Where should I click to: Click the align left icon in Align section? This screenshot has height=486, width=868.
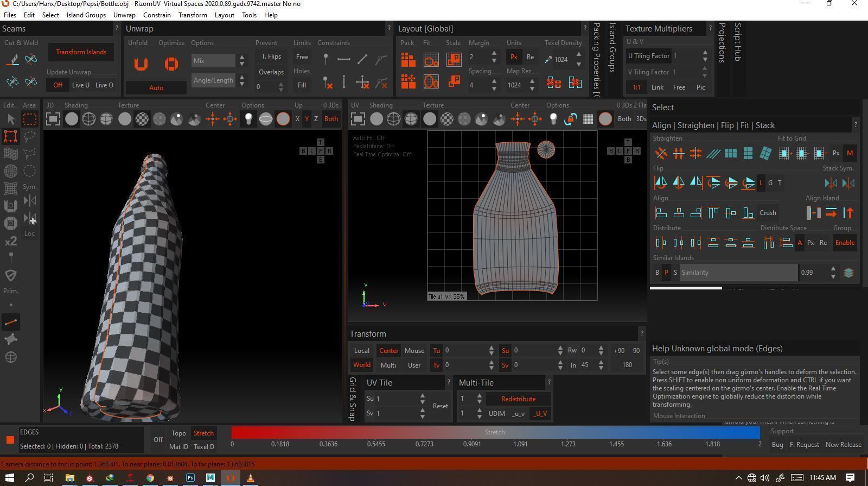click(x=661, y=213)
